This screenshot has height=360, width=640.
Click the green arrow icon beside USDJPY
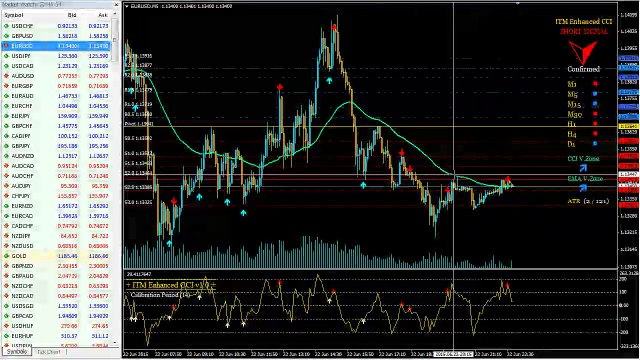tap(7, 56)
